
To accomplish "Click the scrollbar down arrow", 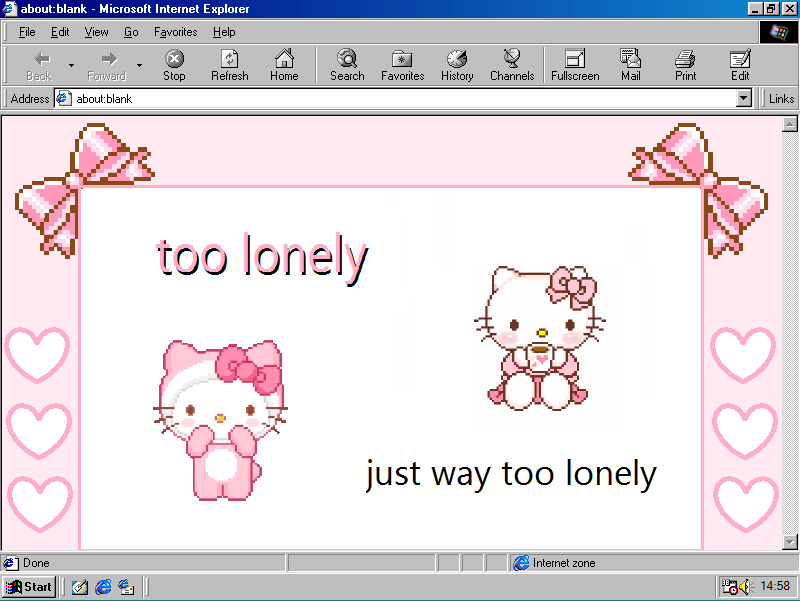I will pos(790,542).
